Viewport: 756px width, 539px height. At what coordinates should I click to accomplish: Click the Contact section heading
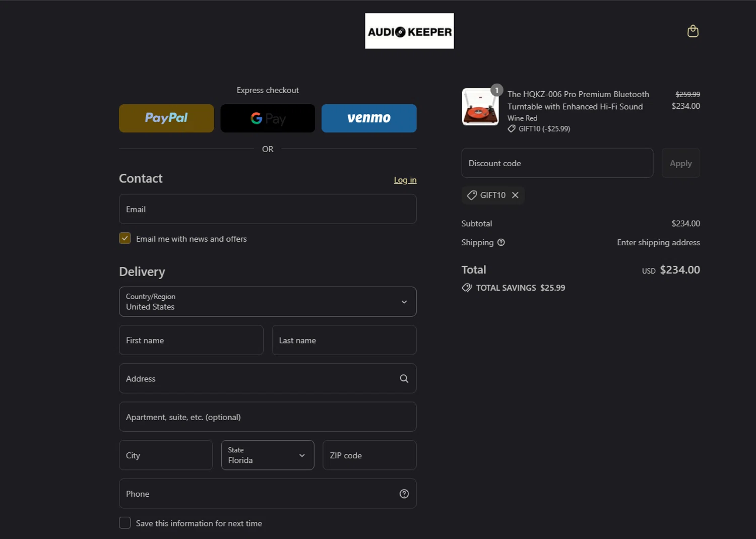[x=141, y=178]
